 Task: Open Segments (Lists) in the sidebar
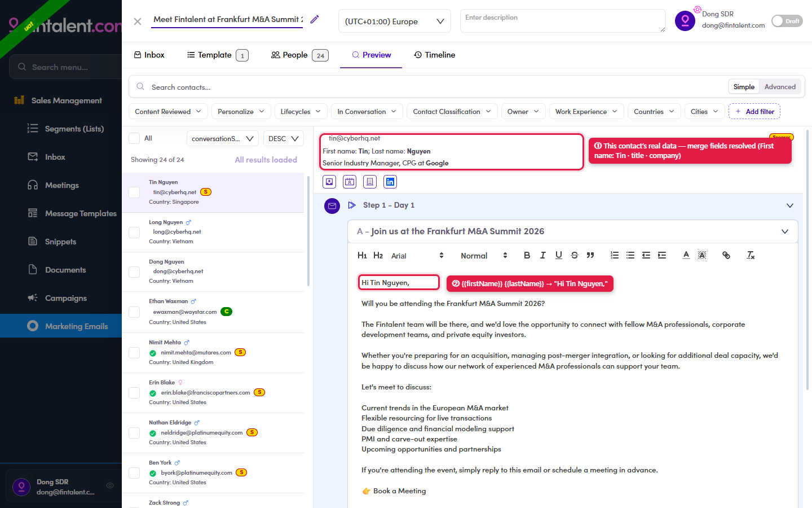[x=61, y=129]
